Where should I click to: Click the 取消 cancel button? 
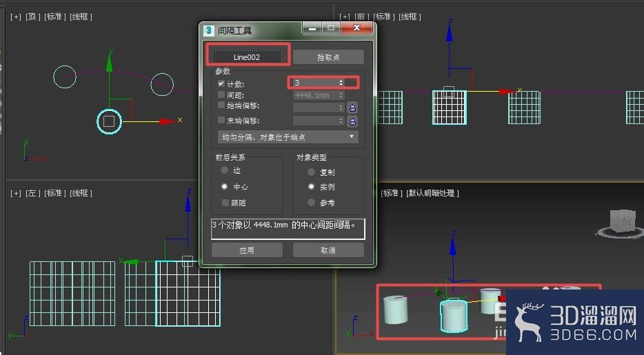328,250
